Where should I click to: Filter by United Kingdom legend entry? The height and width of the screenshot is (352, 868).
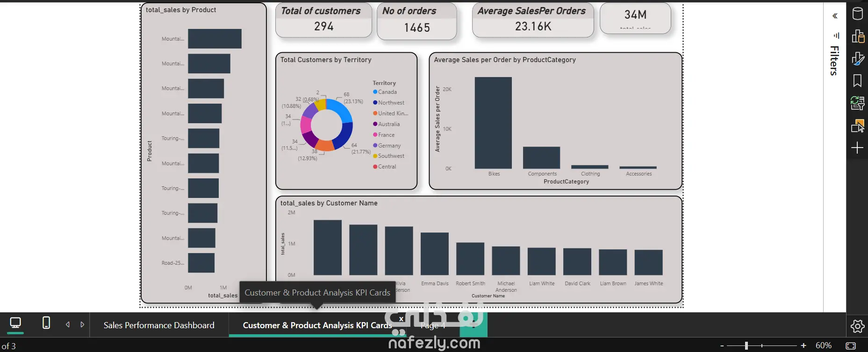pyautogui.click(x=391, y=113)
